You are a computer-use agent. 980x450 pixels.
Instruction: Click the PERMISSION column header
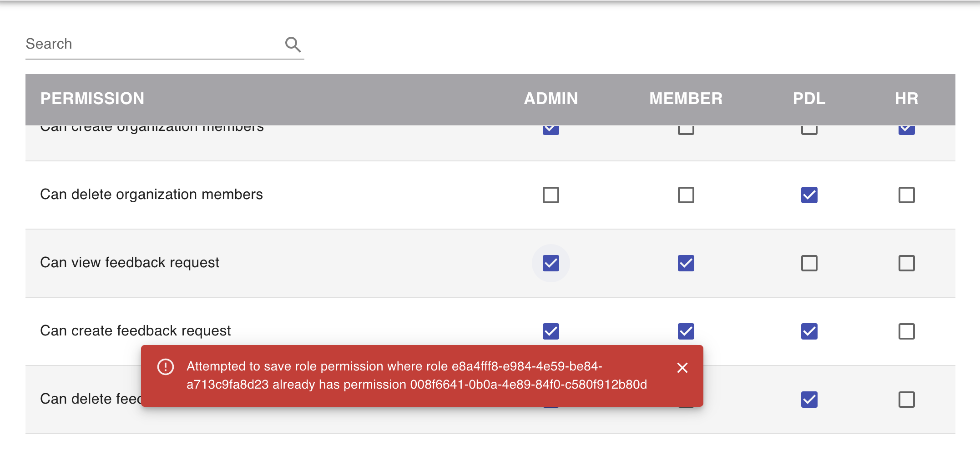click(92, 99)
